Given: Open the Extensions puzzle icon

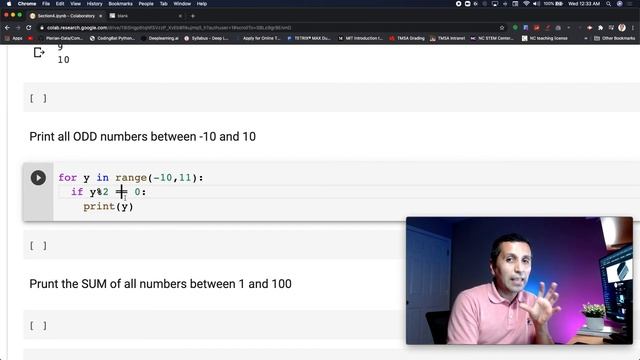Looking at the screenshot, I should tap(600, 28).
